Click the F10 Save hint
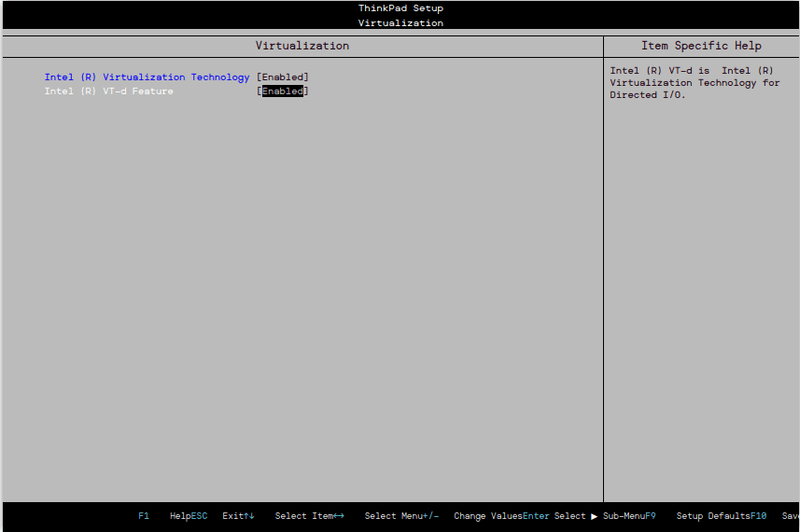The image size is (800, 532). 775,516
